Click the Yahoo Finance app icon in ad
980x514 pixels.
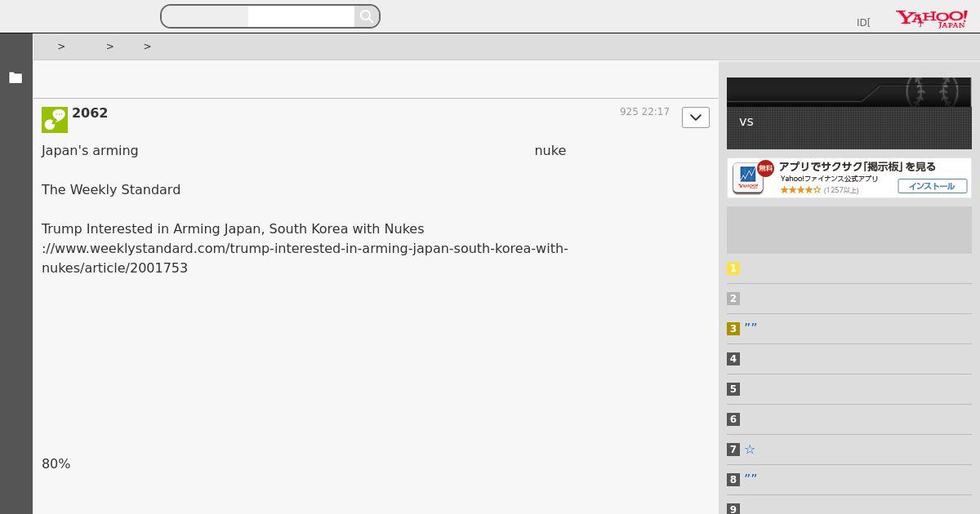click(747, 178)
